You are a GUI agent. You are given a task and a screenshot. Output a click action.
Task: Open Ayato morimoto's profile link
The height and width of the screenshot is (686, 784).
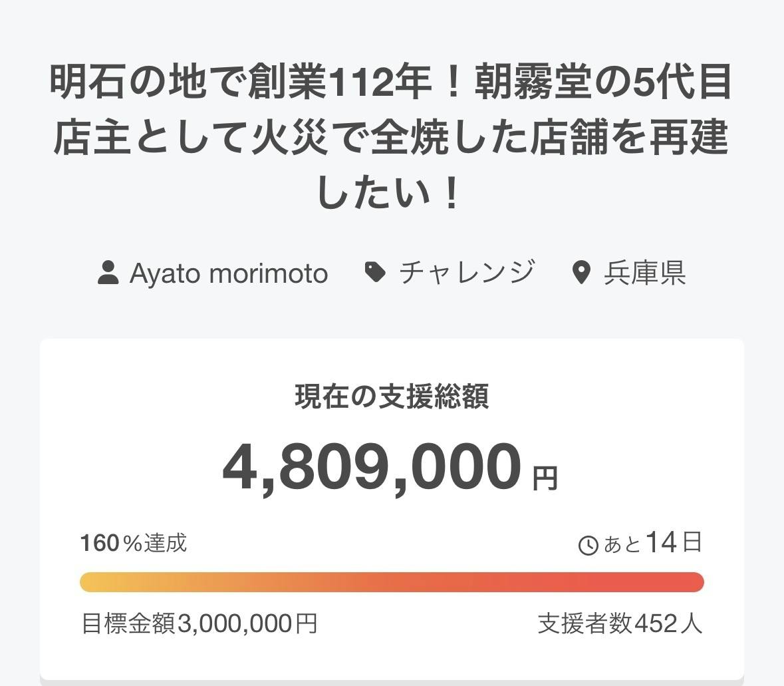(x=228, y=273)
